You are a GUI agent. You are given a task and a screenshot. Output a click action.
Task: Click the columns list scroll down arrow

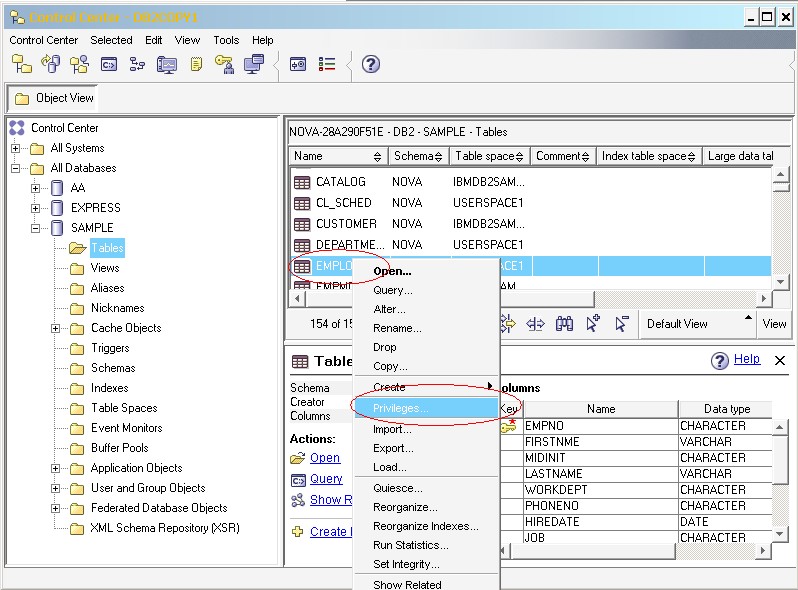tap(779, 534)
